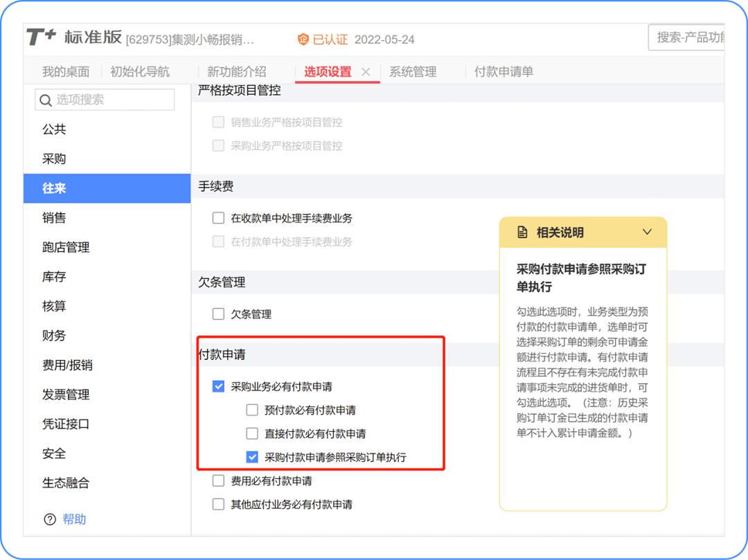Close the 选项设置 tab
Screen dimensions: 748x560
(x=366, y=71)
